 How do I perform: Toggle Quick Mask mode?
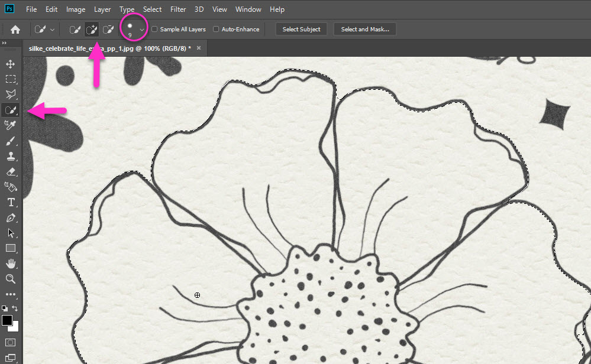(x=11, y=342)
